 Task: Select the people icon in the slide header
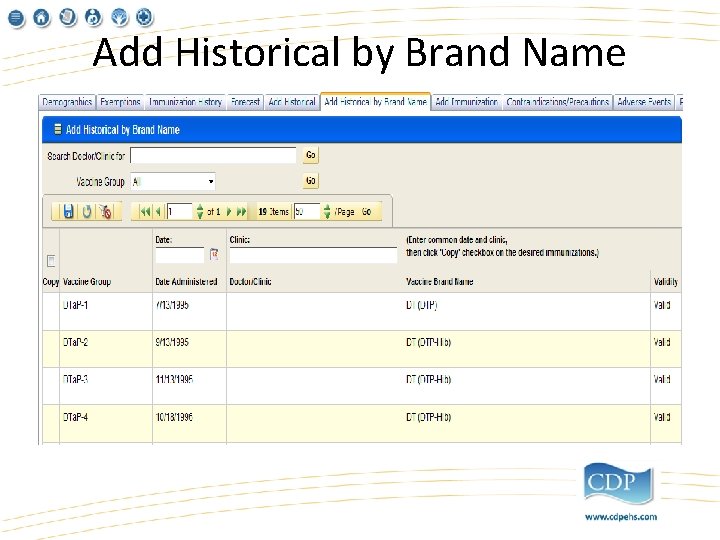[93, 17]
